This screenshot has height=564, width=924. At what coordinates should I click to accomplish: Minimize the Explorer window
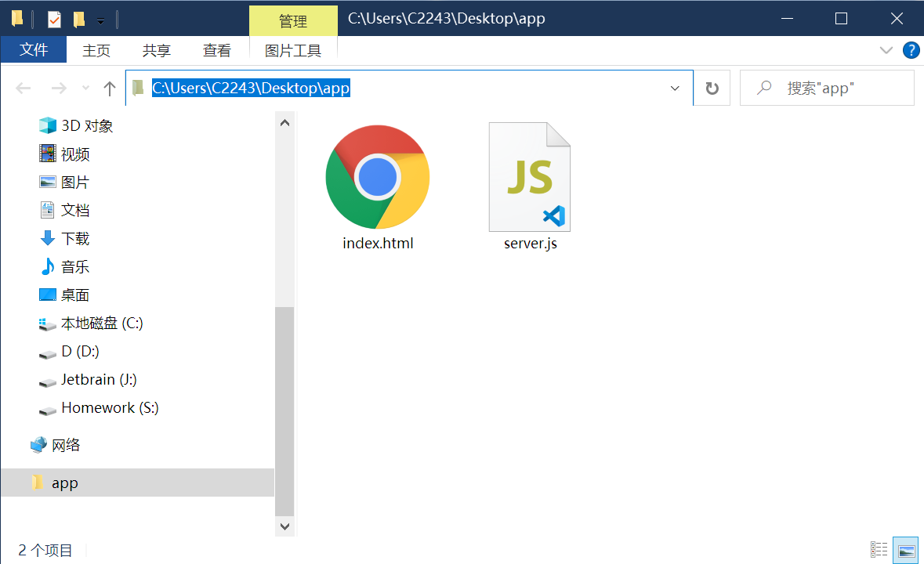click(788, 18)
